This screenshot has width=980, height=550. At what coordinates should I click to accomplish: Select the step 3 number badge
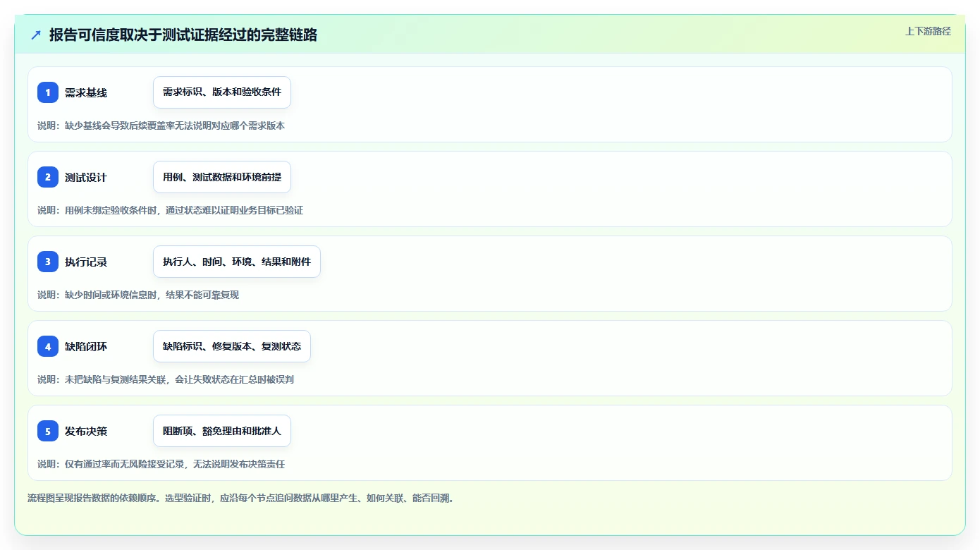[x=48, y=262]
